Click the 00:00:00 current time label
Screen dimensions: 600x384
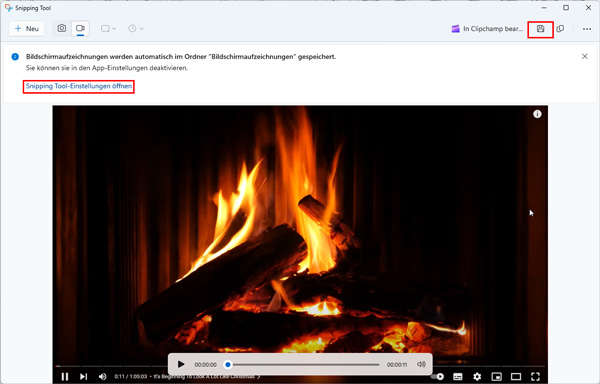tap(205, 364)
